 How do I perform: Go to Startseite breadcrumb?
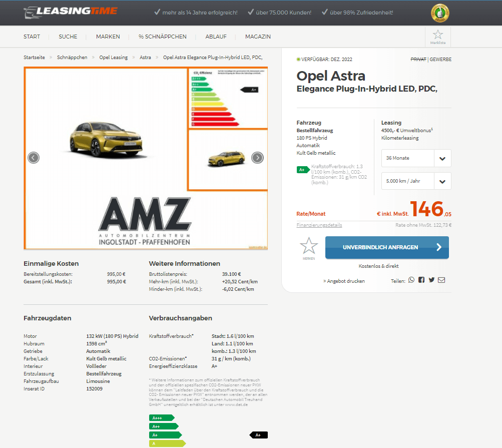pyautogui.click(x=34, y=58)
